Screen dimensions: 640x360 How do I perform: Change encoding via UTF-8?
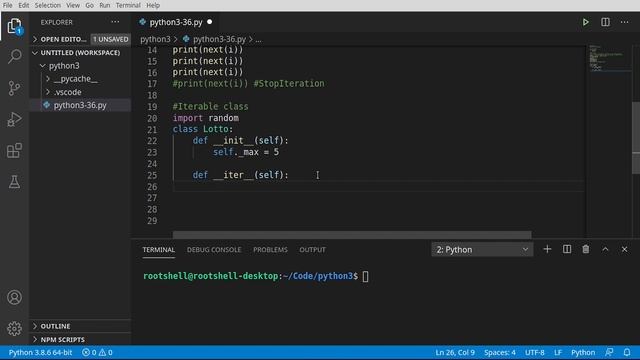(x=535, y=352)
